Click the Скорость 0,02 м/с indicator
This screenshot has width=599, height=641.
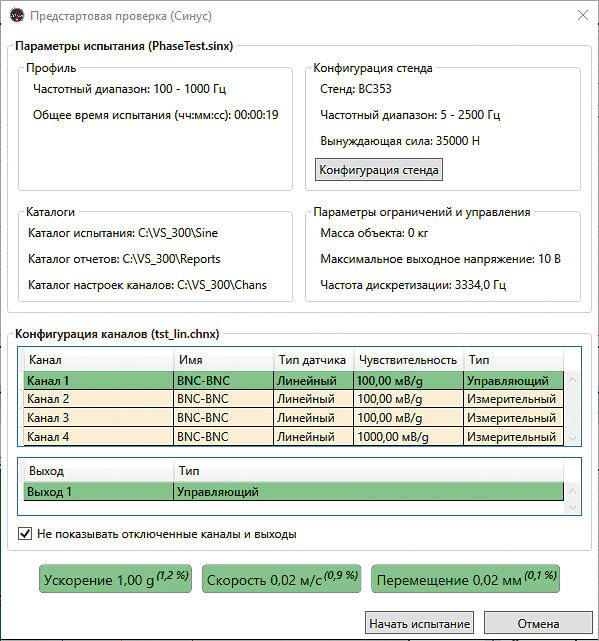[281, 578]
